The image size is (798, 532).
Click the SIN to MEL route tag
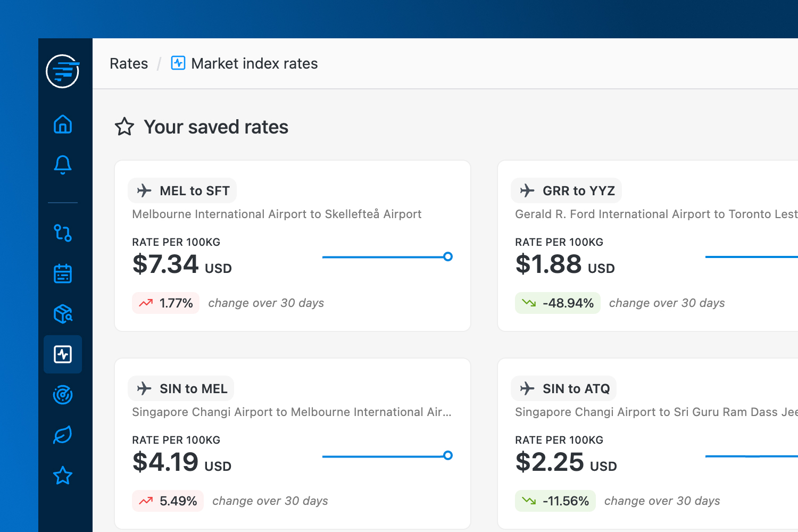(181, 388)
